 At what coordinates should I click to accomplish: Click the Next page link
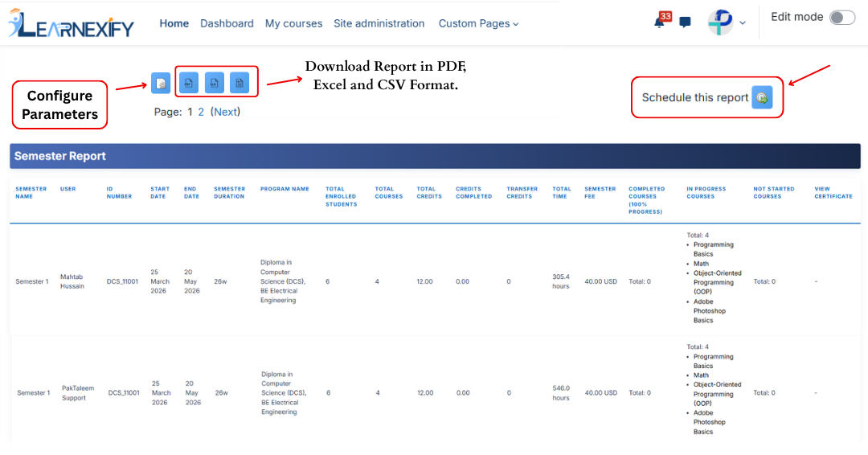pyautogui.click(x=225, y=112)
